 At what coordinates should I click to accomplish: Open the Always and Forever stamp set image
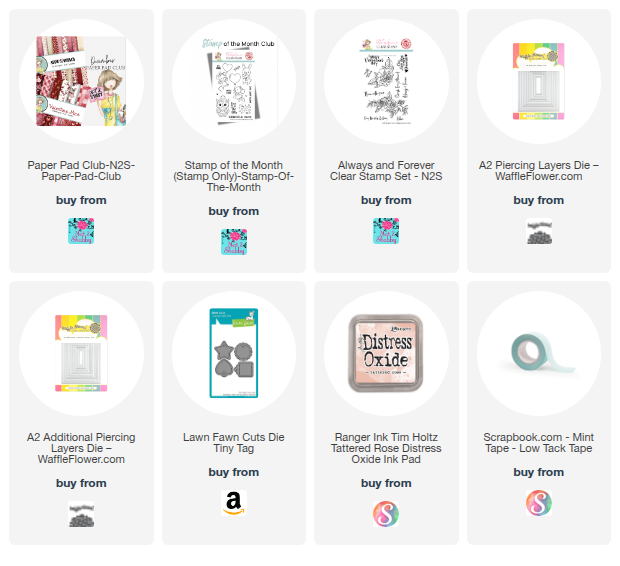(386, 81)
